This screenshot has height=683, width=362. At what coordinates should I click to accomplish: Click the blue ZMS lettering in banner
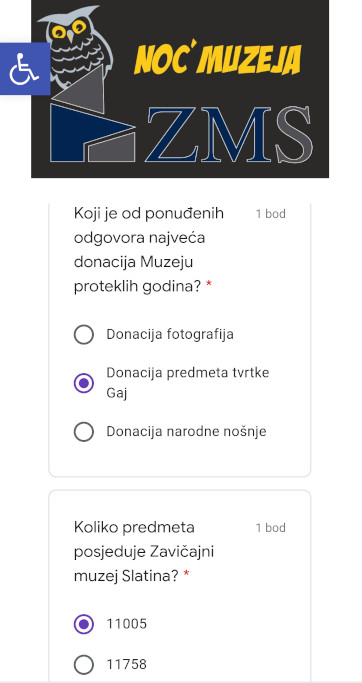pos(210,134)
